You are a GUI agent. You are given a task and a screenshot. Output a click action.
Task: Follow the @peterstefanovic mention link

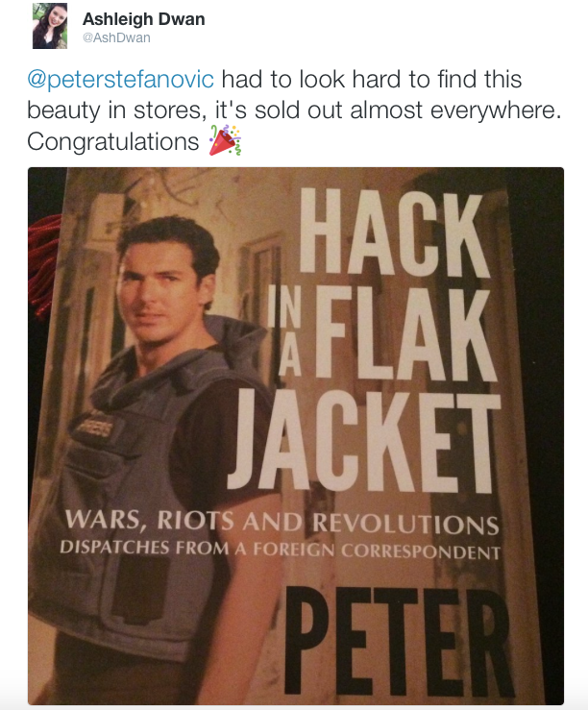coord(120,79)
